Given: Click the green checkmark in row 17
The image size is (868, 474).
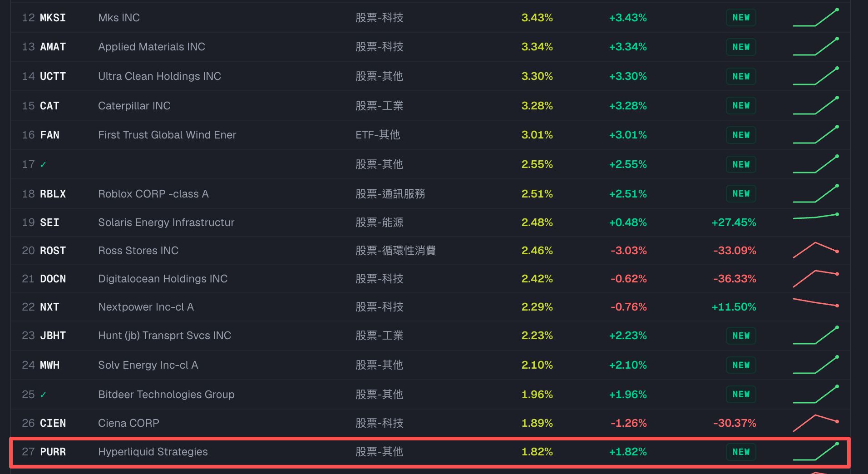Looking at the screenshot, I should tap(43, 164).
